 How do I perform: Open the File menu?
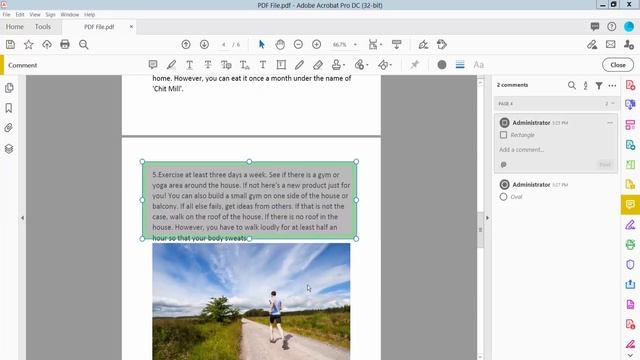(x=7, y=14)
